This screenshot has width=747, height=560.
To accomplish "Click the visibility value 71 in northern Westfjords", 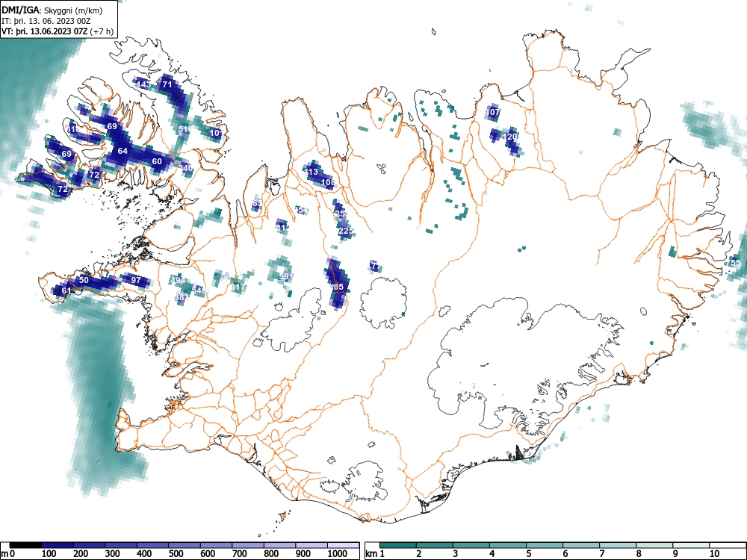I will point(167,85).
